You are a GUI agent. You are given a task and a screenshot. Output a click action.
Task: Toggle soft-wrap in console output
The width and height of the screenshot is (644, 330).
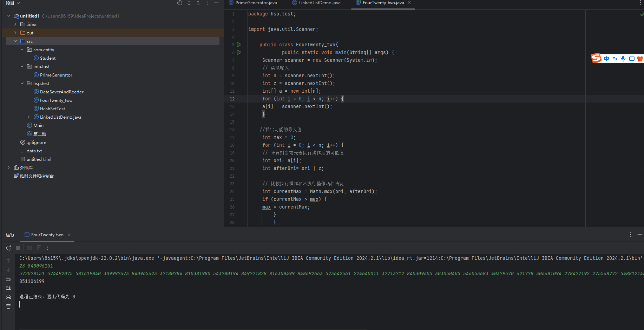click(x=8, y=279)
